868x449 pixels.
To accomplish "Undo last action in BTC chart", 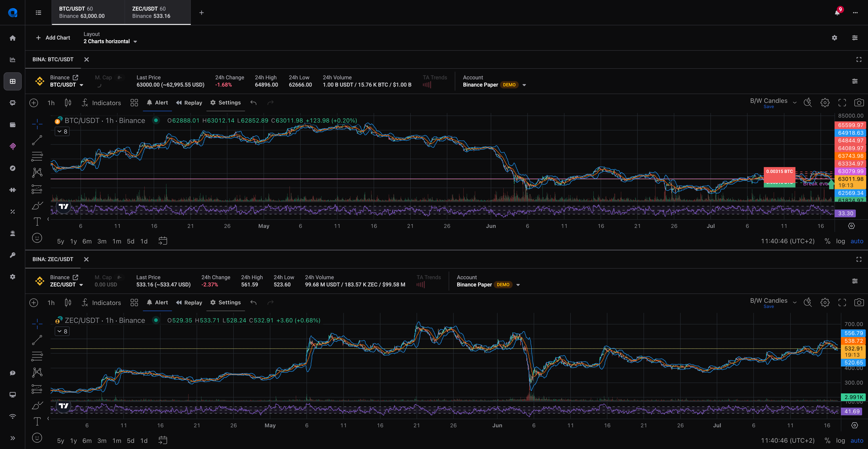I will 253,103.
